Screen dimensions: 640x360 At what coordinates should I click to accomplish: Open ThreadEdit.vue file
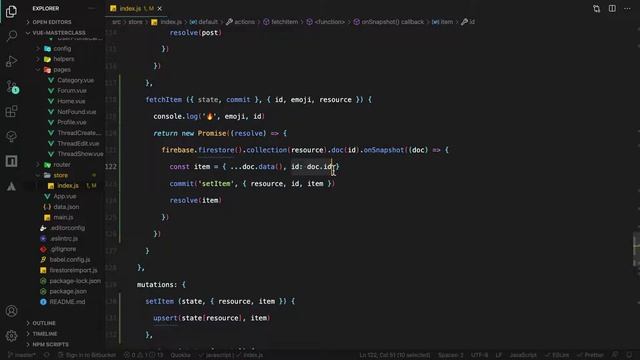coord(78,144)
